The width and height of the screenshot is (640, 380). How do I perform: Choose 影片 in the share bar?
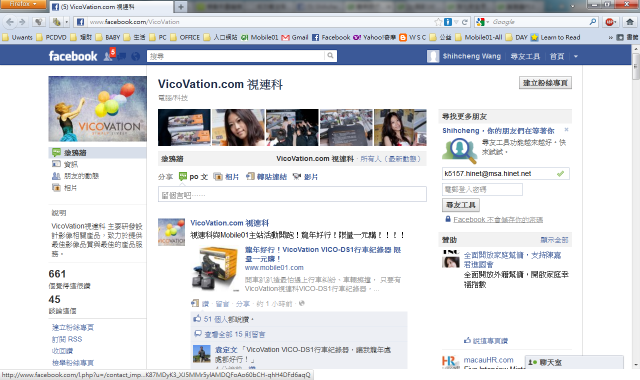305,177
